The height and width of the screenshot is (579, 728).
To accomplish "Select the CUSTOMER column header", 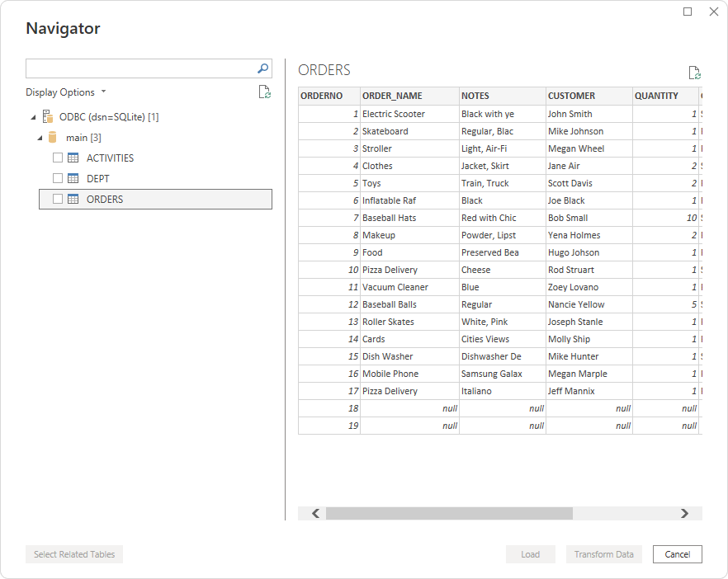I will click(x=571, y=96).
